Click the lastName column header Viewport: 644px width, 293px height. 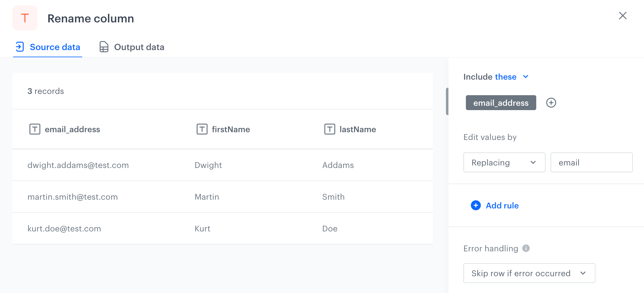(x=358, y=129)
